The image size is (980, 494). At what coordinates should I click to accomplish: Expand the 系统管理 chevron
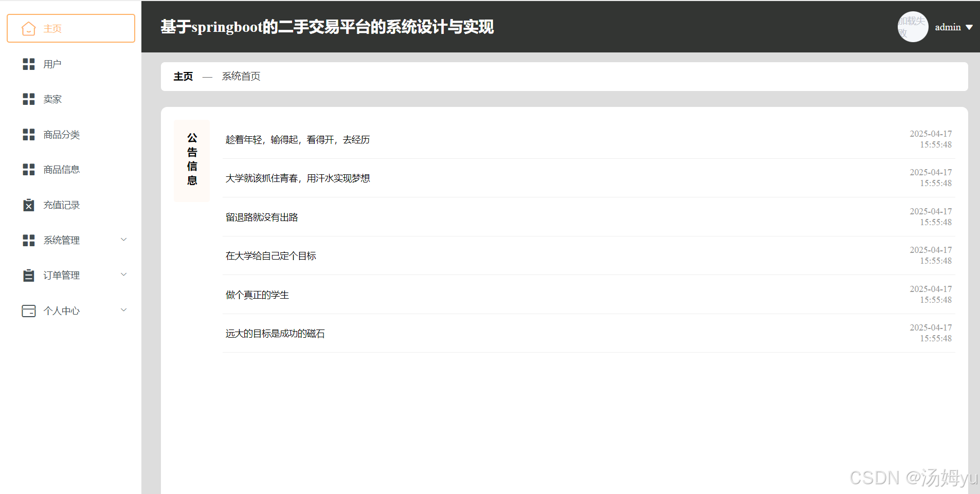pyautogui.click(x=123, y=240)
